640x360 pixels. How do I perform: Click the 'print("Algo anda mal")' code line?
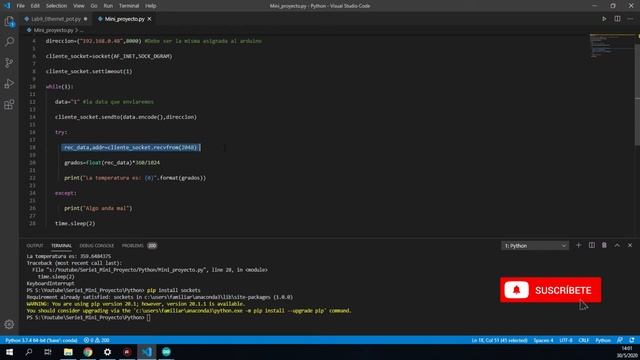pyautogui.click(x=98, y=208)
